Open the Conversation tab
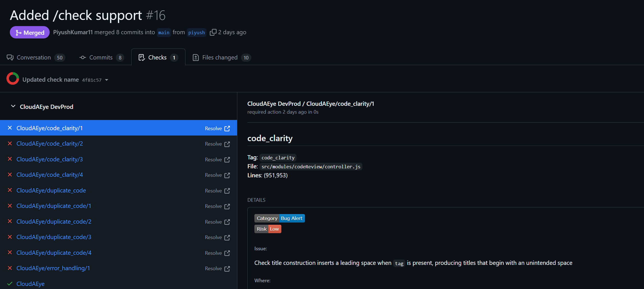 pyautogui.click(x=34, y=57)
